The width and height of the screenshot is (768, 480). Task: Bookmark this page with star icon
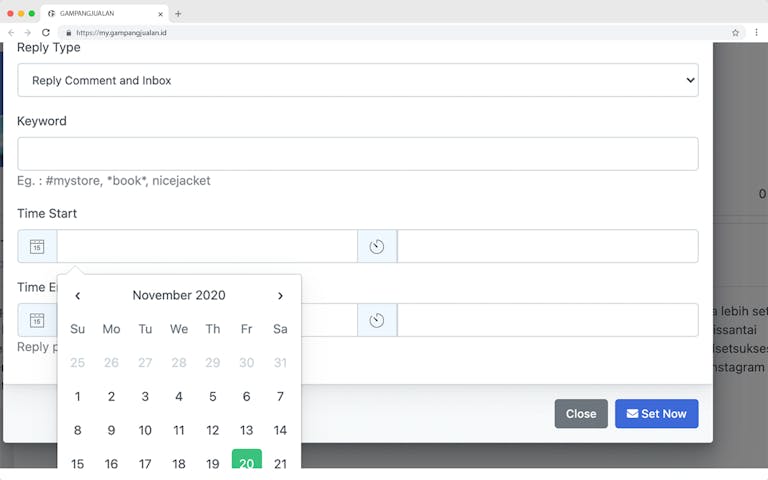coord(735,32)
